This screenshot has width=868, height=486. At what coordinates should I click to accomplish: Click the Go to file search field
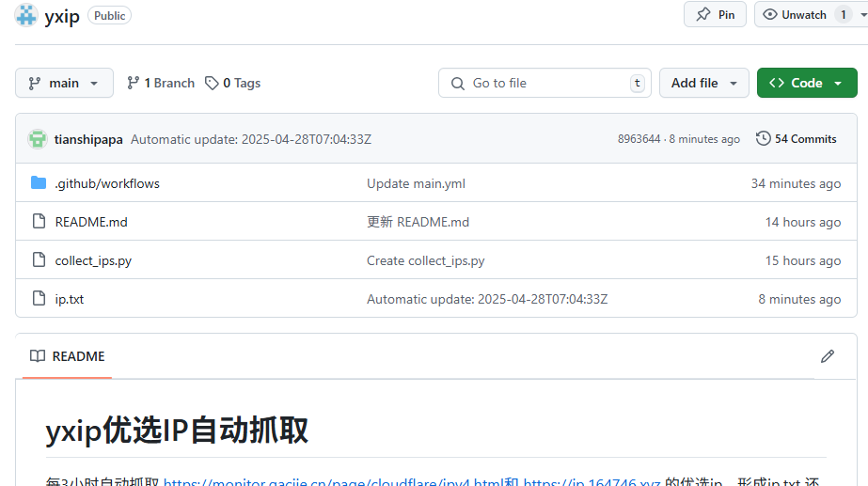click(544, 83)
